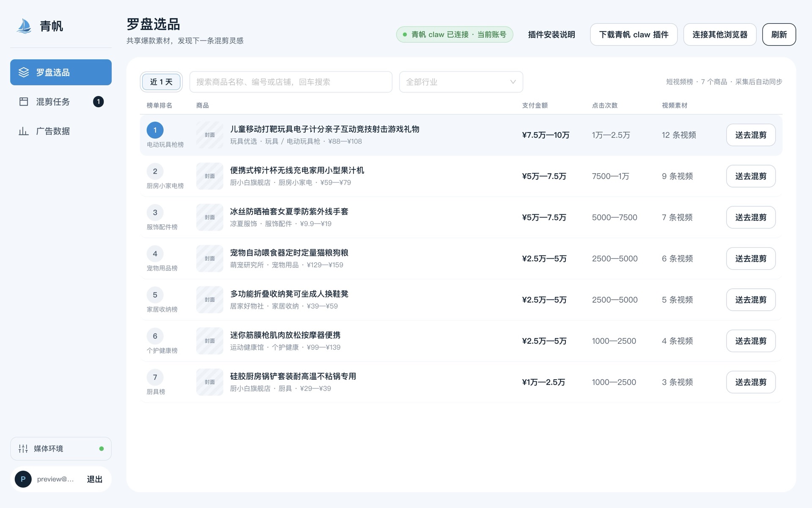Click the rank 1 circle badge
Screen dimensions: 812x508
pyautogui.click(x=155, y=130)
